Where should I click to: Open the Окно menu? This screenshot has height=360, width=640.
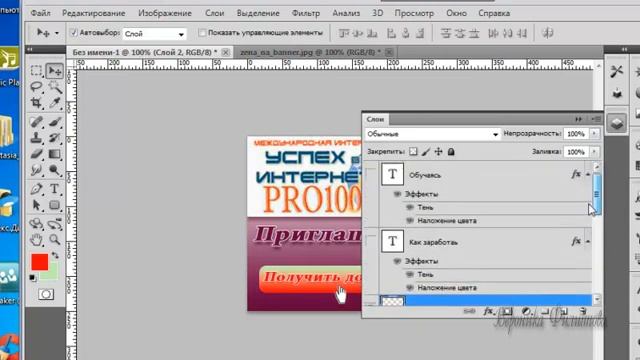(x=456, y=13)
